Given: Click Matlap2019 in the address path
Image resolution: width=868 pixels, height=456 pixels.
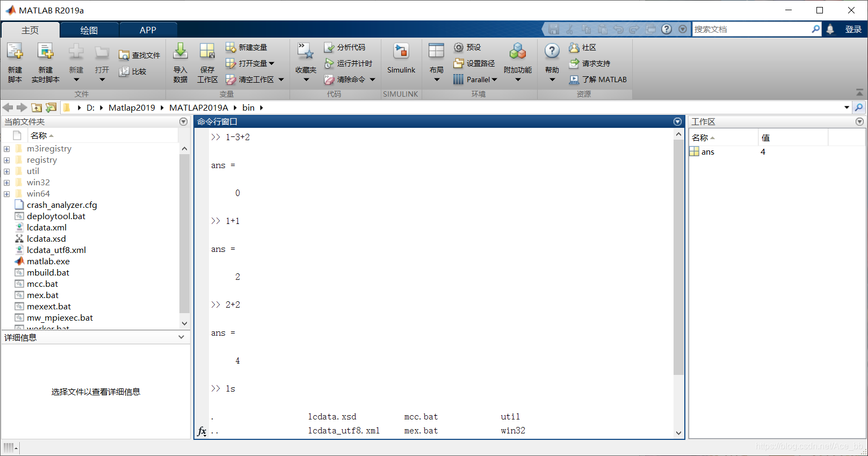Looking at the screenshot, I should (x=132, y=107).
